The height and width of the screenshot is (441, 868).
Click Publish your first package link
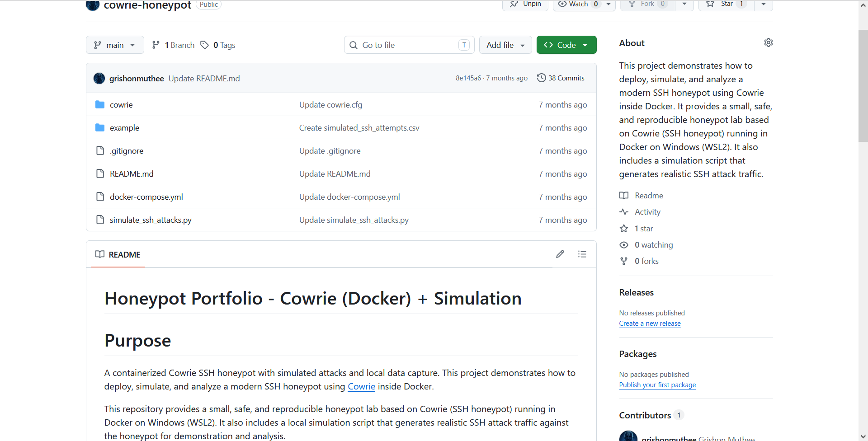pos(657,385)
